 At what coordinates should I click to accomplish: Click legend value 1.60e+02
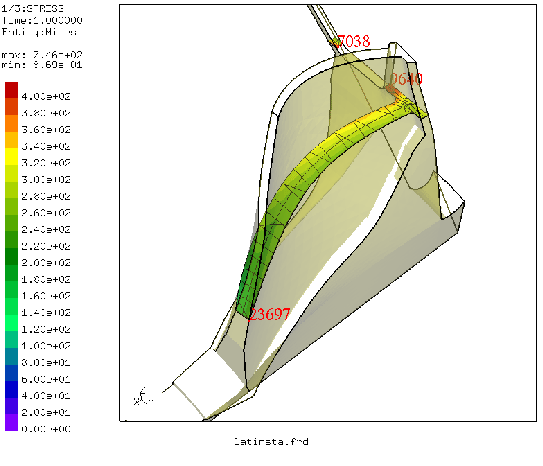click(x=46, y=295)
